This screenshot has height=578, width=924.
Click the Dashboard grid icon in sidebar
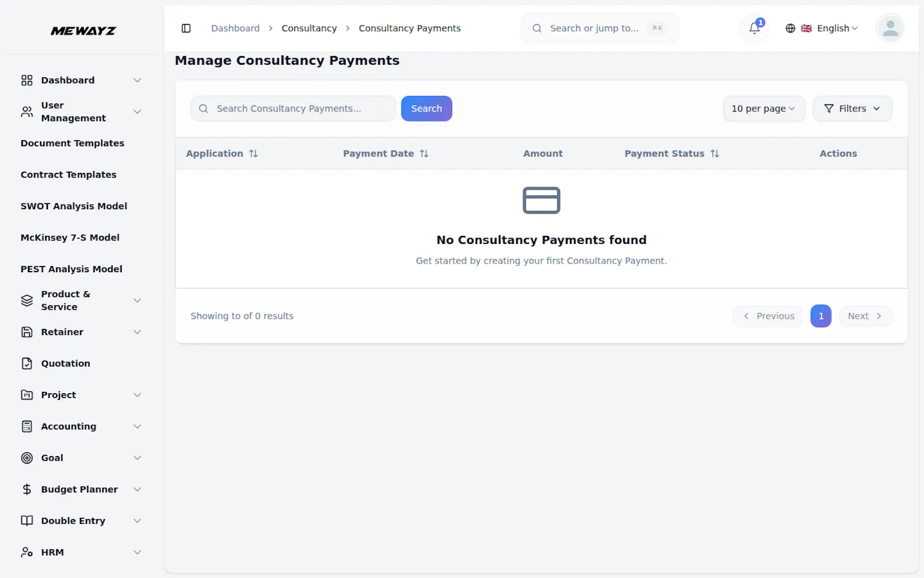tap(27, 80)
